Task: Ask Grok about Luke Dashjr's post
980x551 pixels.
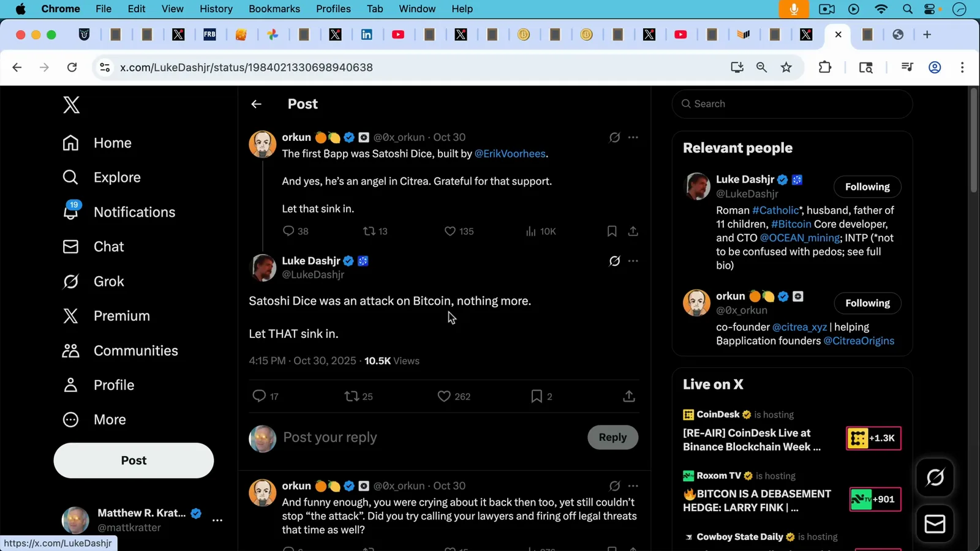Action: (x=614, y=261)
